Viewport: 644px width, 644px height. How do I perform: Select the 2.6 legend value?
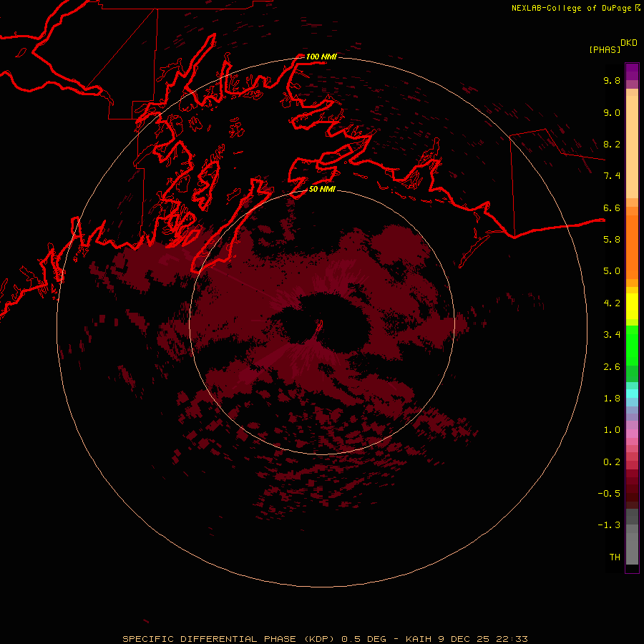point(612,367)
